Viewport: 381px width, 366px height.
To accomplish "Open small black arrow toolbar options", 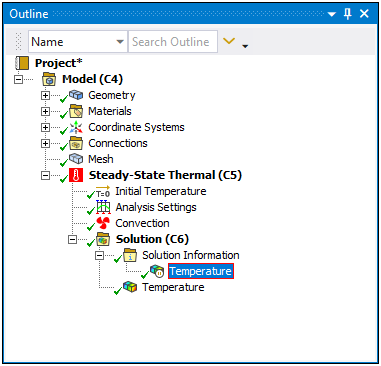I will 245,46.
